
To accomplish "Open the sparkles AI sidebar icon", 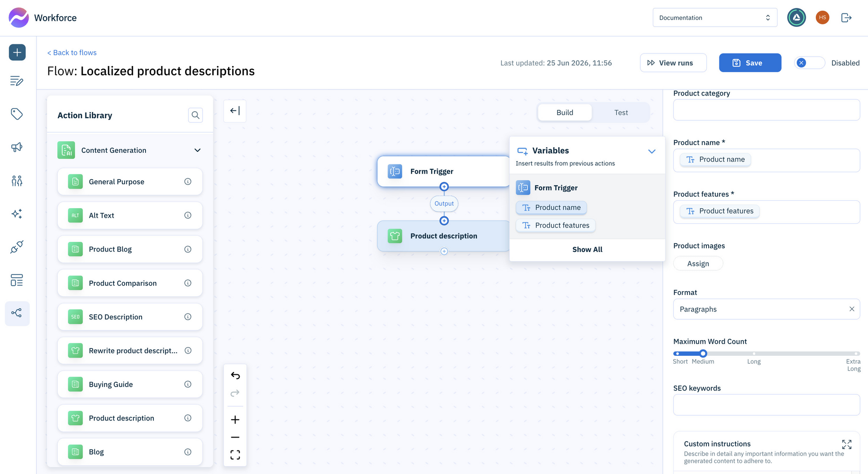I will (x=17, y=214).
